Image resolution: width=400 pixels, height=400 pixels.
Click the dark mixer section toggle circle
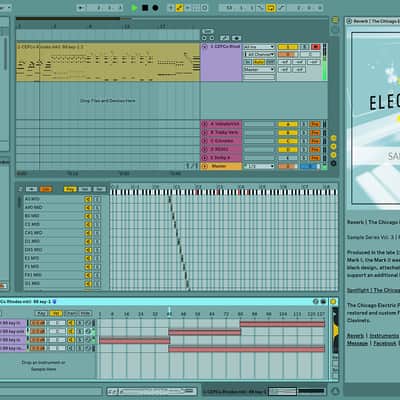coord(333,163)
